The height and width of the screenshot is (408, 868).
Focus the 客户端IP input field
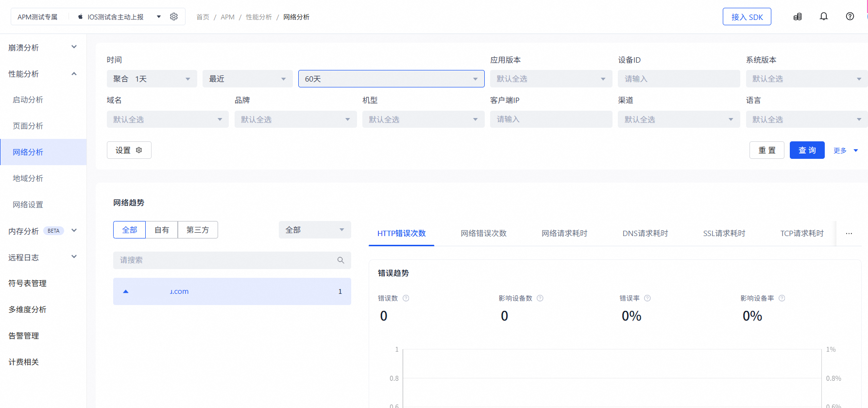551,119
